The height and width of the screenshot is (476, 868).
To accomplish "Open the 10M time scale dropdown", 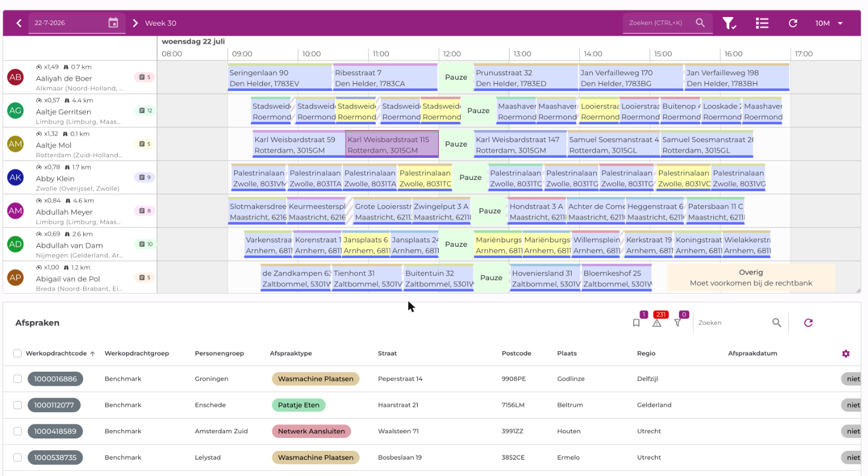I will click(829, 23).
